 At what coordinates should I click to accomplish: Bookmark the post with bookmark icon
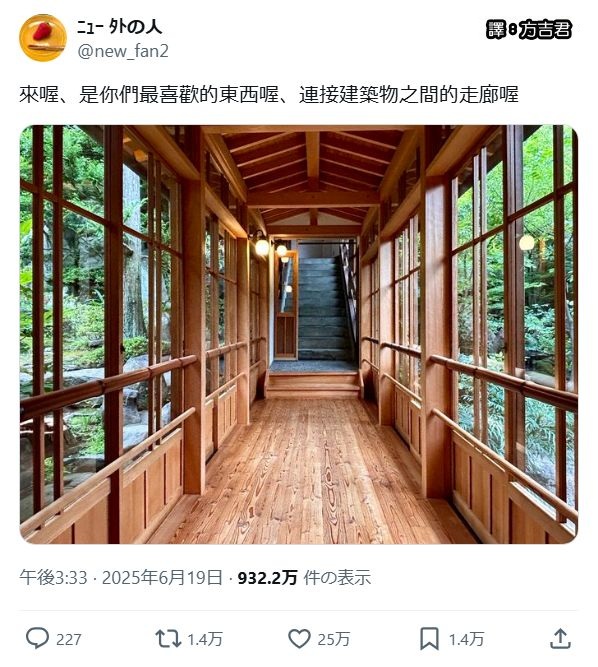click(429, 638)
